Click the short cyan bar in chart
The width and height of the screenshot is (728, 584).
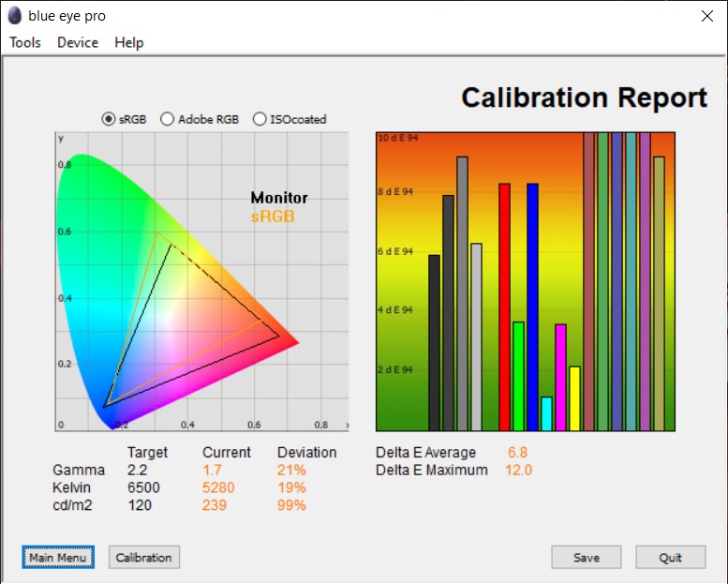[x=546, y=413]
